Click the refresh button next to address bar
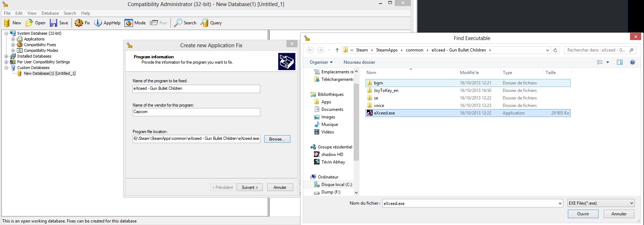 click(555, 50)
